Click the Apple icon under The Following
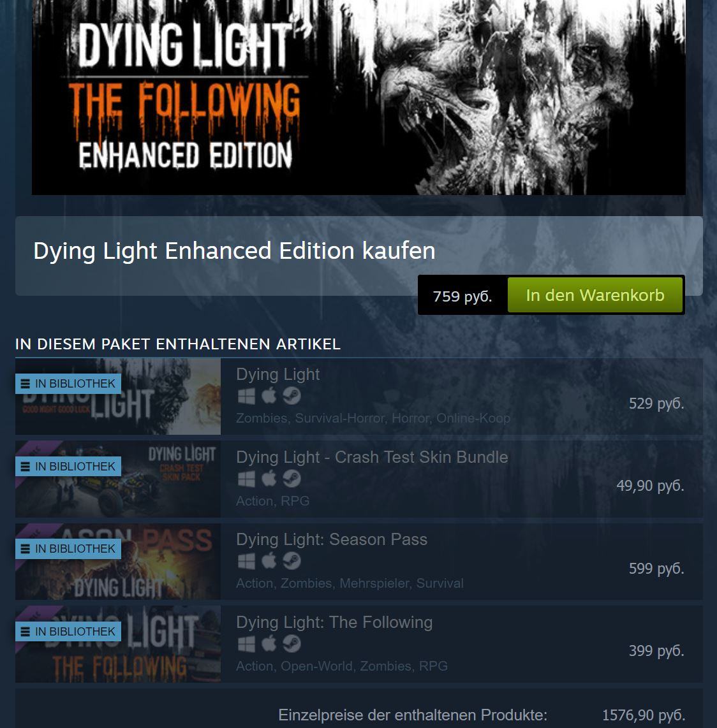This screenshot has height=728, width=717. coord(269,643)
